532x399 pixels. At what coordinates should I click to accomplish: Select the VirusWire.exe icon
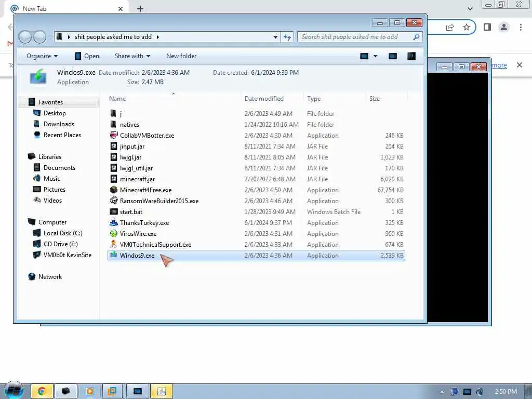point(113,233)
